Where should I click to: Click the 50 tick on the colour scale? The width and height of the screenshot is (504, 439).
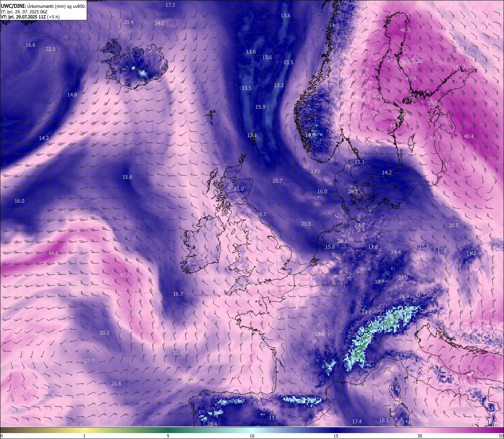501,436
